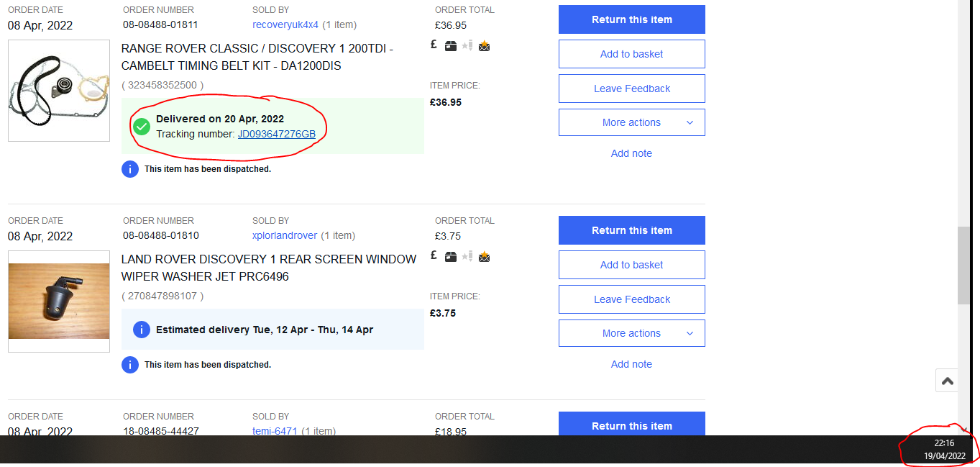Viewport: 980px width, 467px height.
Task: Leave Feedback for the timing belt kit
Action: pos(632,89)
